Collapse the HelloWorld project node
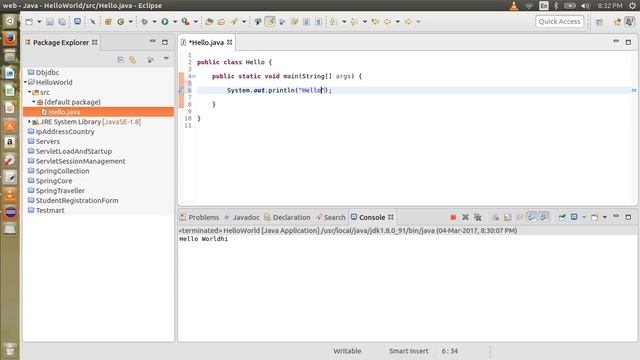Image resolution: width=640 pixels, height=360 pixels. coord(25,82)
